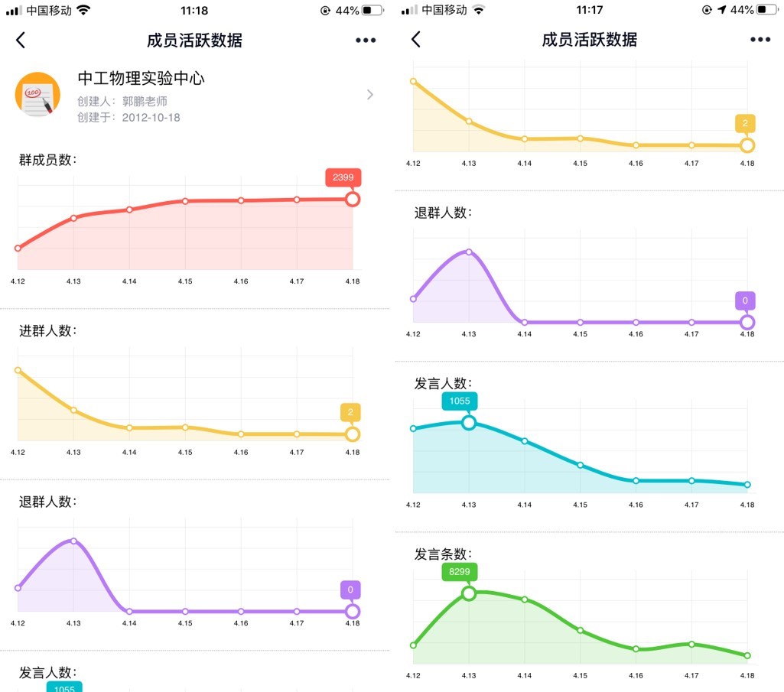784x692 pixels.
Task: Tap the battery icon in left status bar
Action: (372, 11)
